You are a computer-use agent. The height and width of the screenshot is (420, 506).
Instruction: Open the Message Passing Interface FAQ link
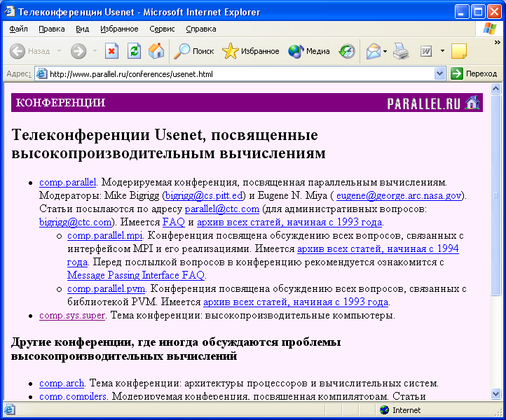pyautogui.click(x=136, y=275)
